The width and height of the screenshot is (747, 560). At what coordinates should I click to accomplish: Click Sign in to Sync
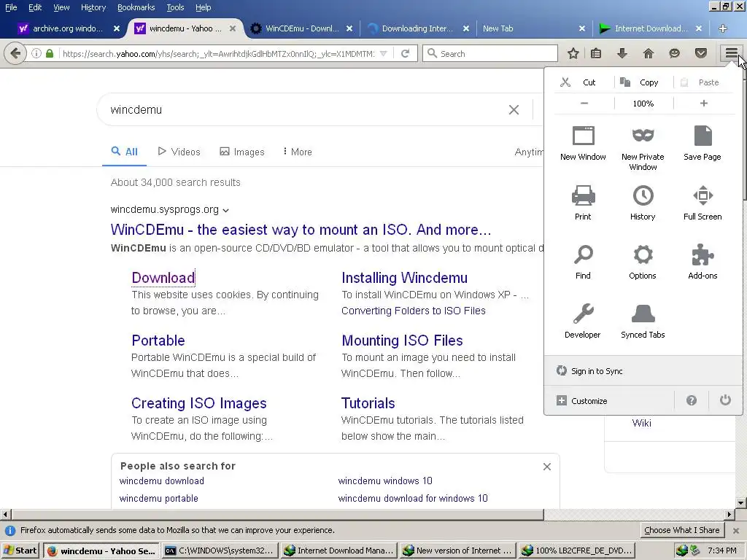(643, 371)
